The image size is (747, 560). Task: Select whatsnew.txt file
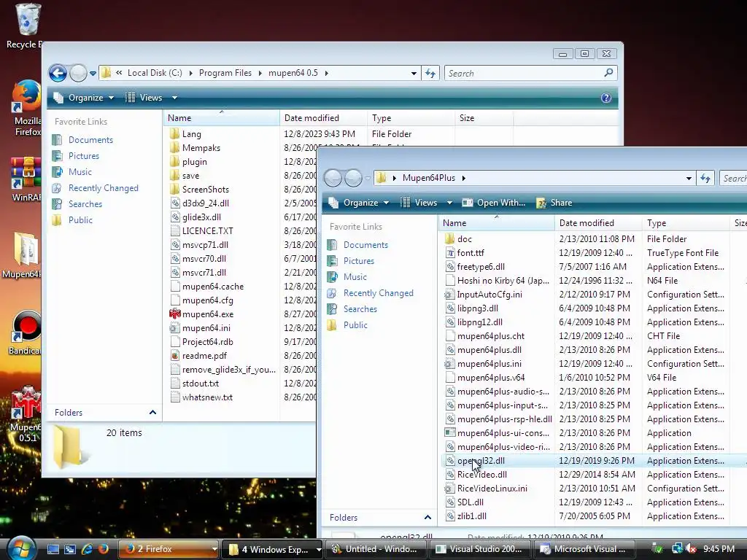pos(207,397)
